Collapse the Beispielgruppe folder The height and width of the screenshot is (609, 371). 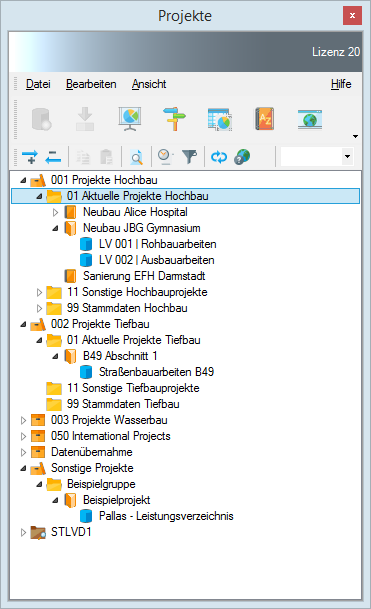click(x=39, y=484)
